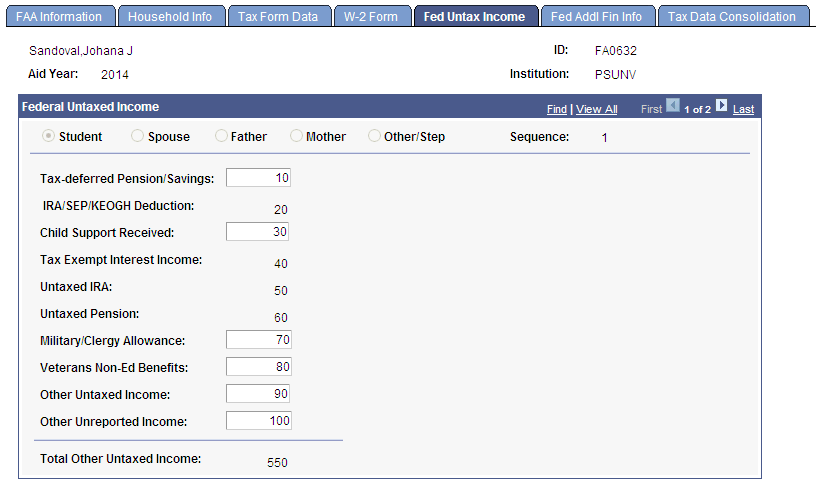This screenshot has height=484, width=816.
Task: Open the FAA Information tab
Action: tap(59, 17)
